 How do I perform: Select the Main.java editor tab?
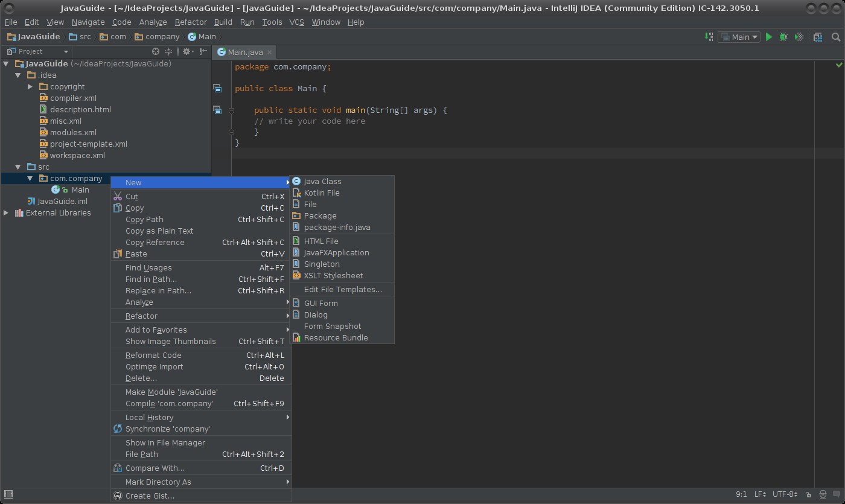[246, 53]
